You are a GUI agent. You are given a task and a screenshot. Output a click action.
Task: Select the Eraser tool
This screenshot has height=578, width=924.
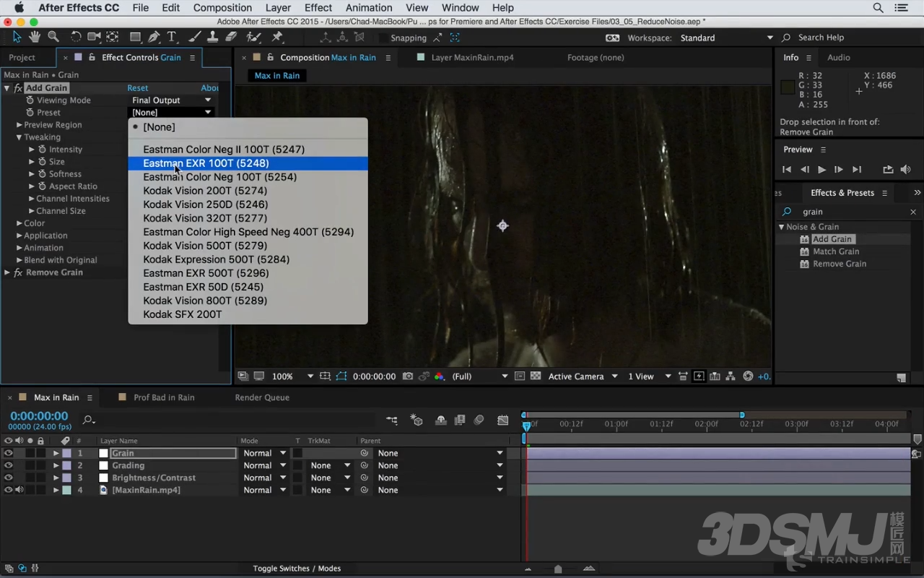tap(231, 37)
